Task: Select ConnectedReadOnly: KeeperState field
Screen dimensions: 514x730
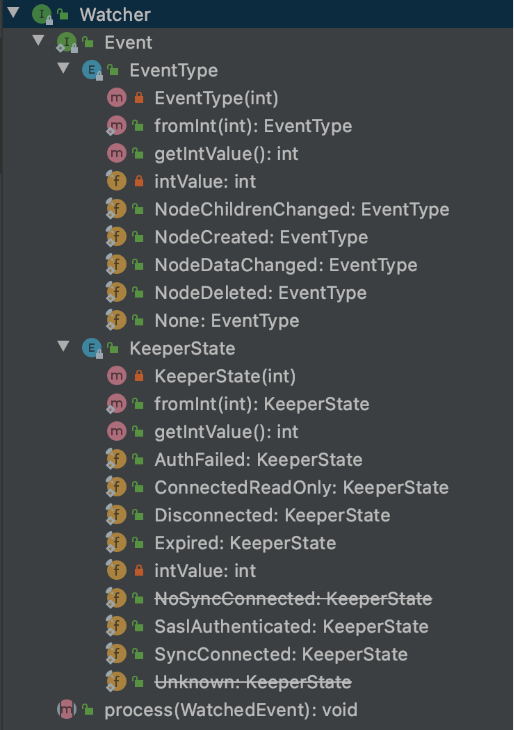Action: (302, 487)
